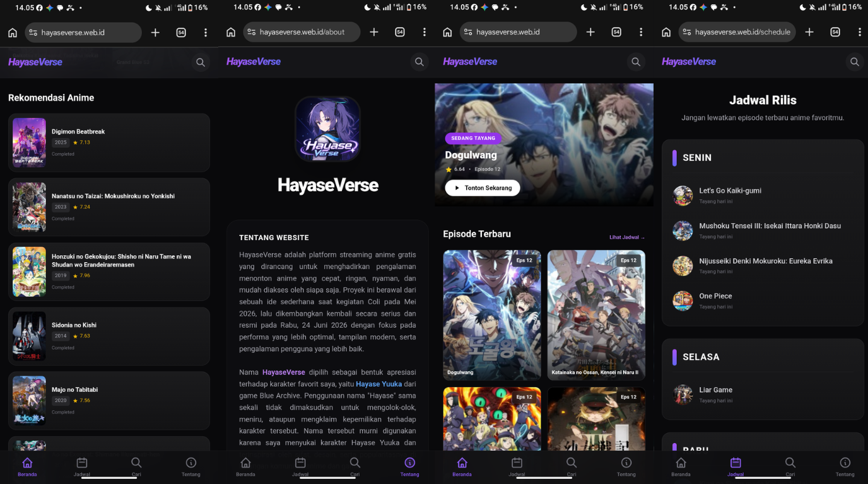
Task: Tap browser home icon on /about page screen
Action: click(x=231, y=32)
